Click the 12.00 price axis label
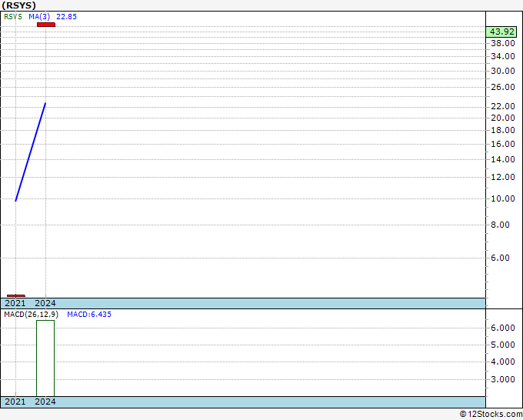 [x=503, y=177]
